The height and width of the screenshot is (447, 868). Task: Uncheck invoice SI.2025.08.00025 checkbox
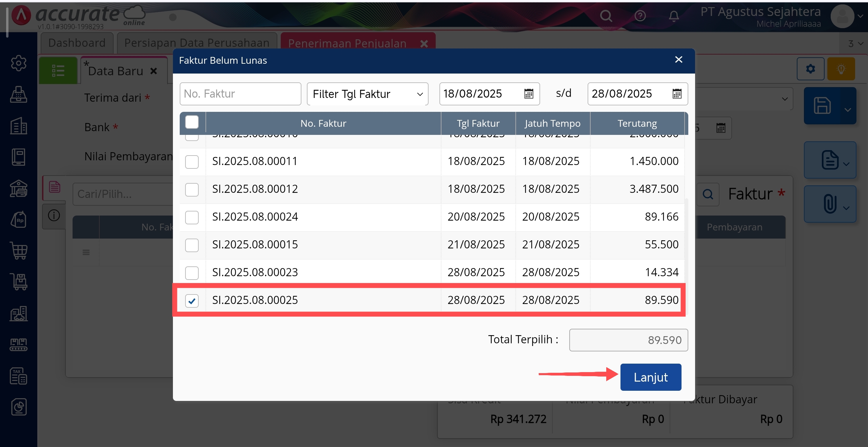[192, 301]
